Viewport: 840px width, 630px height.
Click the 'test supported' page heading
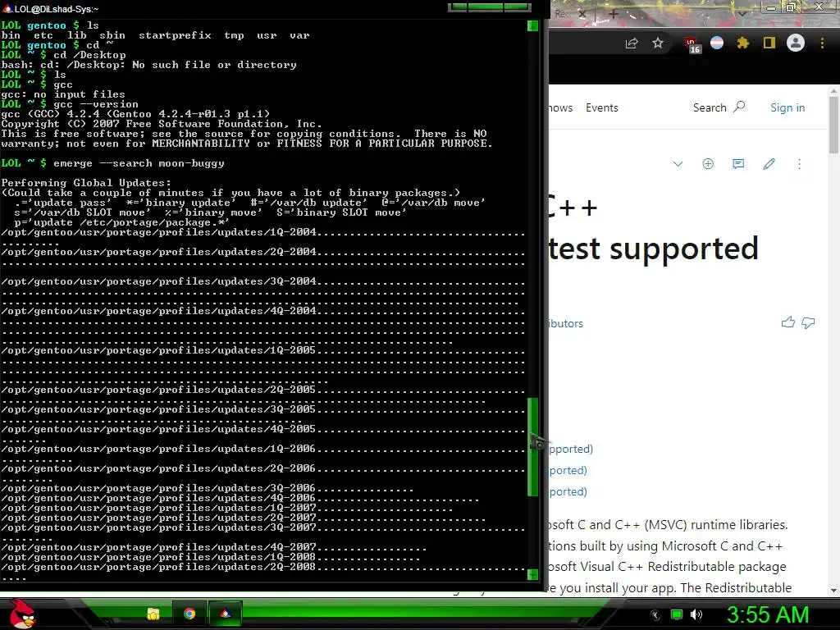654,249
